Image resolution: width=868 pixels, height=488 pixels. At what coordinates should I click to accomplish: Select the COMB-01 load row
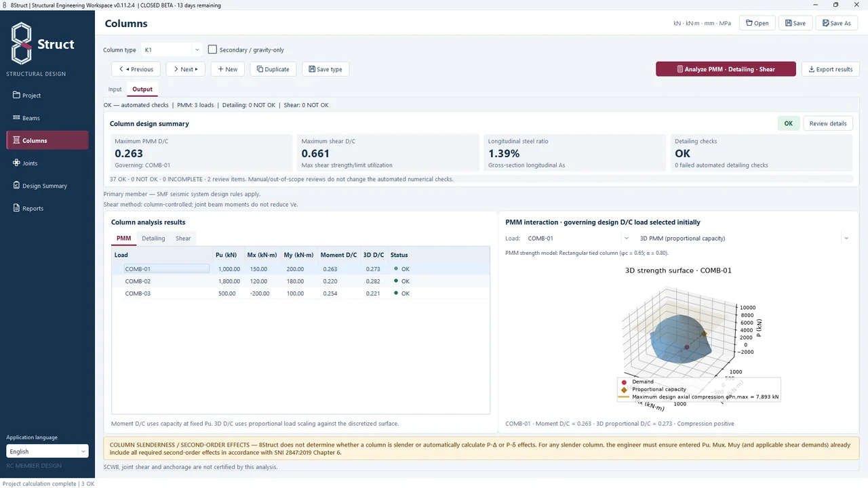tap(300, 269)
